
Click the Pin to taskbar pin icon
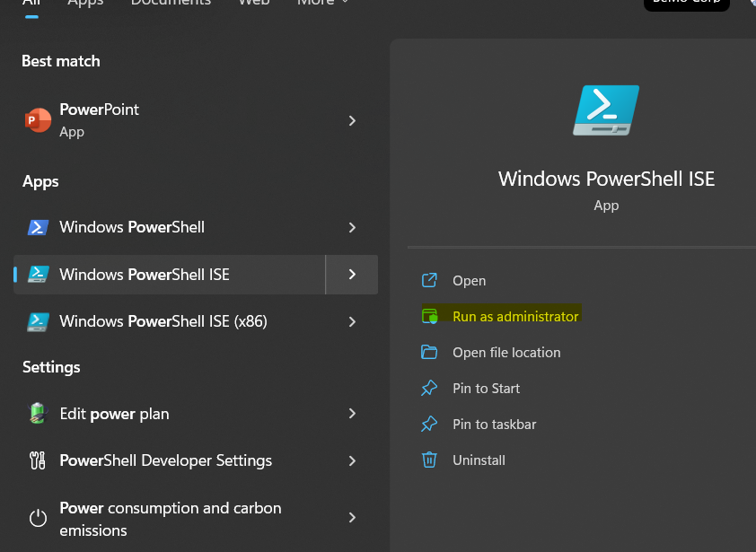coord(429,425)
